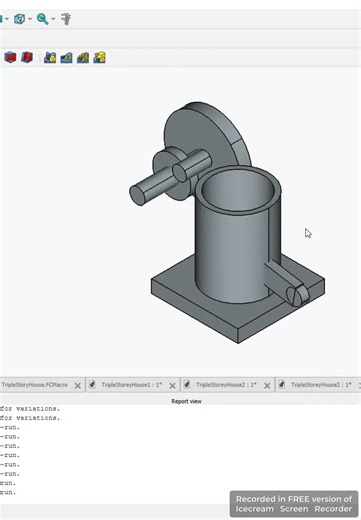The height and width of the screenshot is (520, 361).
Task: Click the document icon on TripleStoreyHouse2 tab
Action: point(187,385)
